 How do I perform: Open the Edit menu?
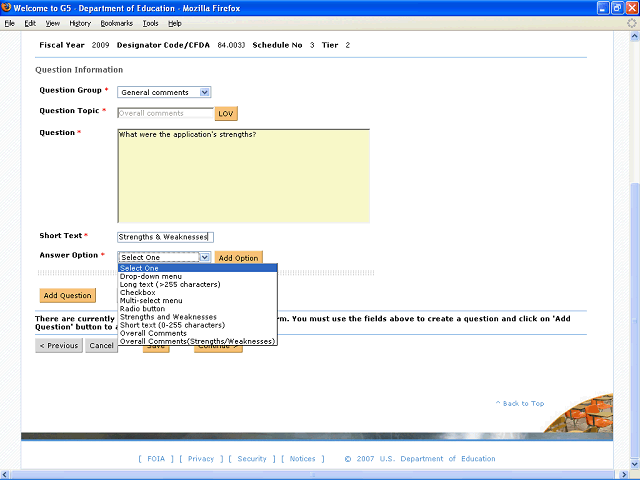[30, 23]
